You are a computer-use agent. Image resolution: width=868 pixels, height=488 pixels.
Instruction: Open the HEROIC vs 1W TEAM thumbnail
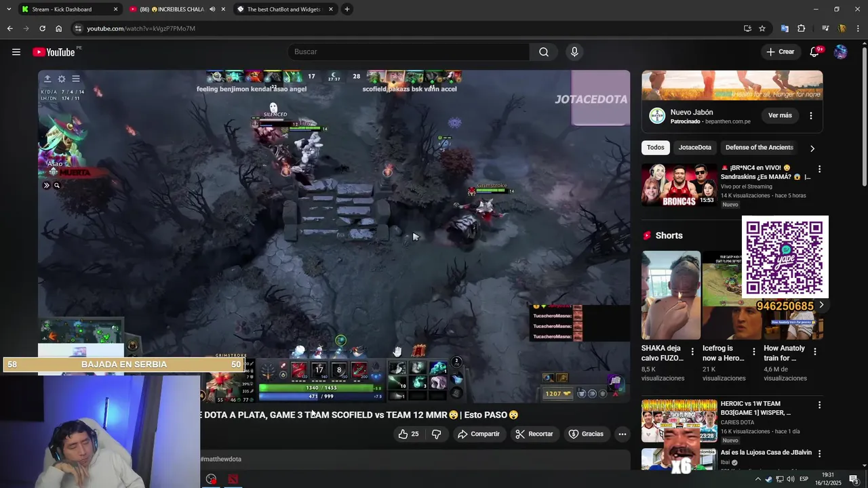(x=679, y=420)
